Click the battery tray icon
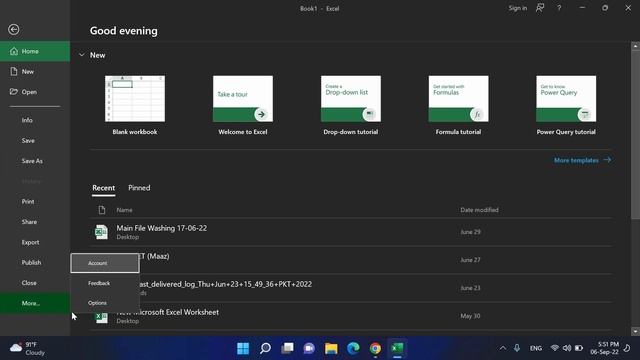 (x=579, y=348)
